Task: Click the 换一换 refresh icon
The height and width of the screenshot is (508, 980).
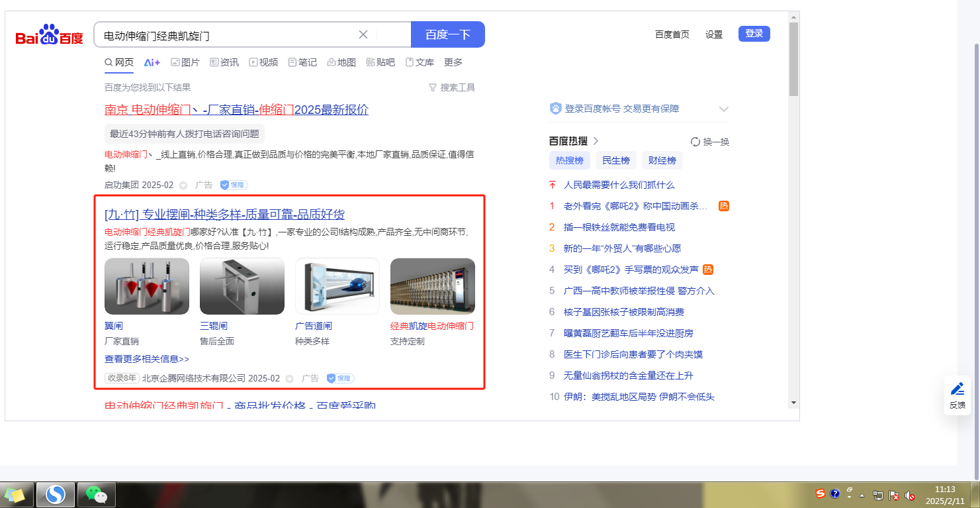Action: tap(695, 142)
